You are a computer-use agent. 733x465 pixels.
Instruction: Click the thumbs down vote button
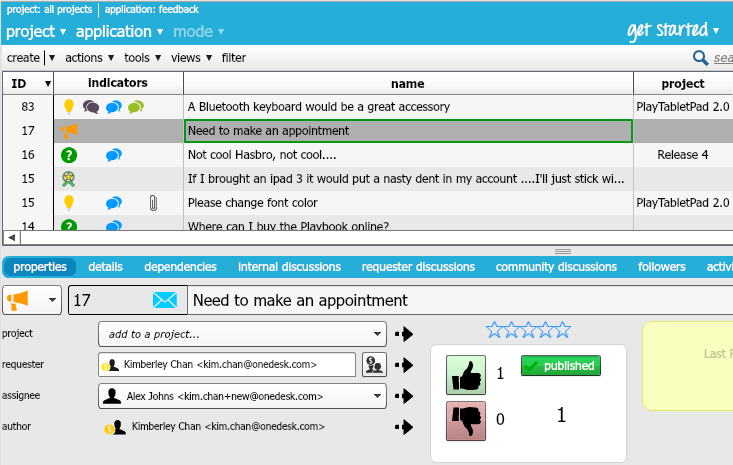466,420
